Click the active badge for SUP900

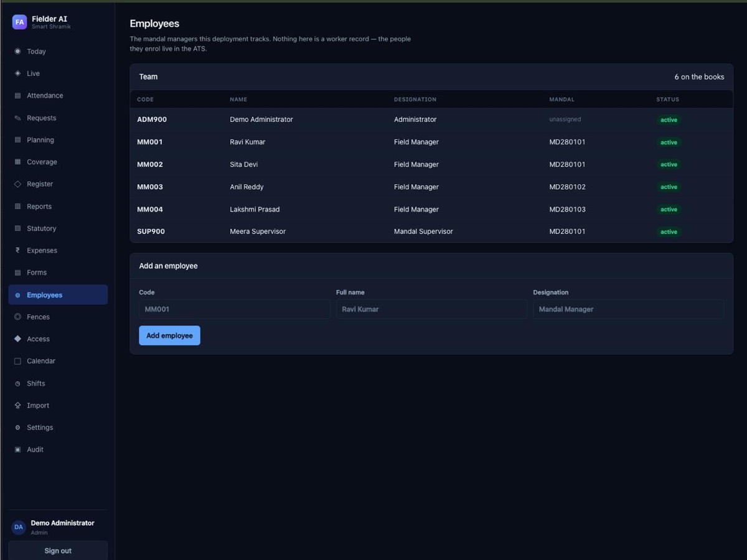click(x=669, y=232)
